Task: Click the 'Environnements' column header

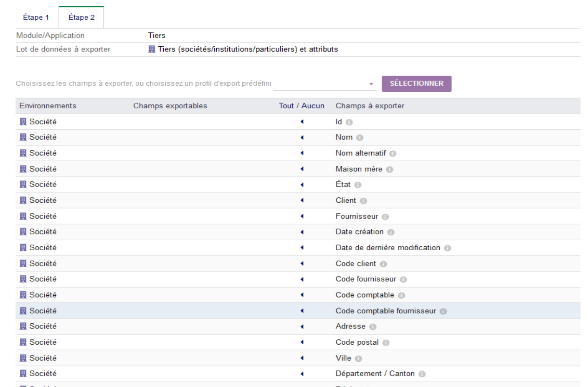Action: coord(48,106)
